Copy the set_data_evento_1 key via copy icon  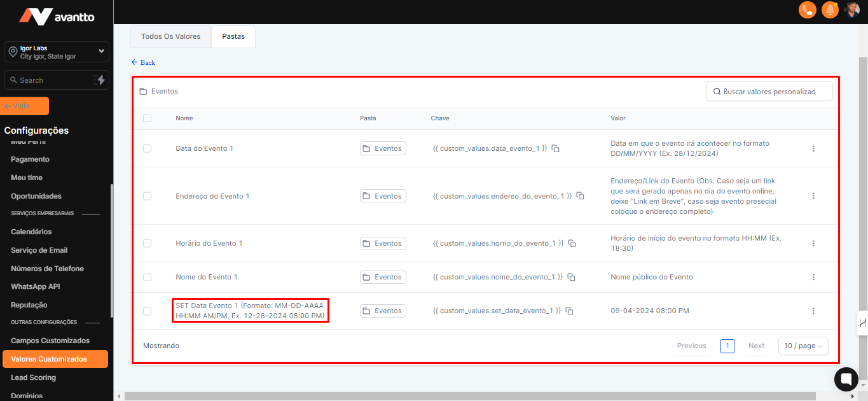coord(569,311)
